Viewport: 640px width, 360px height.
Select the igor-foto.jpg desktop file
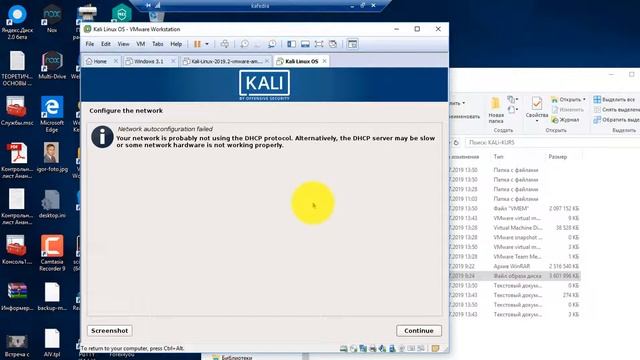[x=52, y=158]
